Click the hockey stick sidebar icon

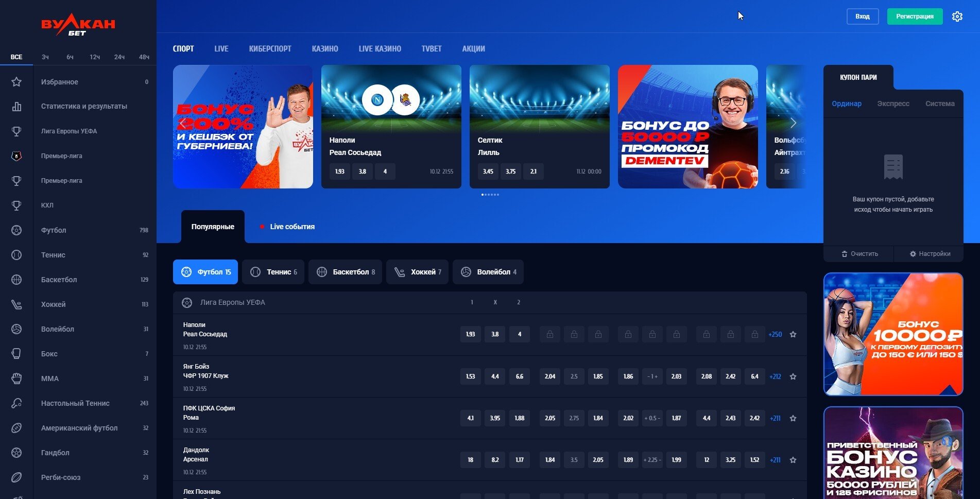16,304
